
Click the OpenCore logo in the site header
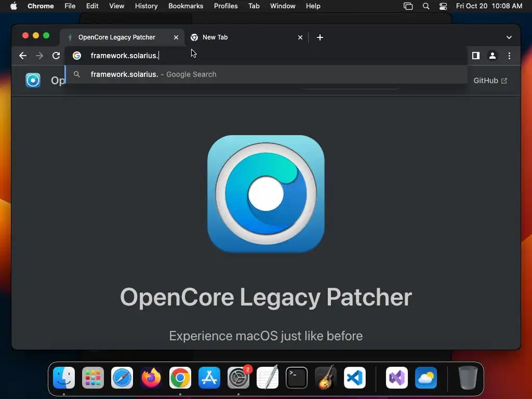[x=33, y=81]
